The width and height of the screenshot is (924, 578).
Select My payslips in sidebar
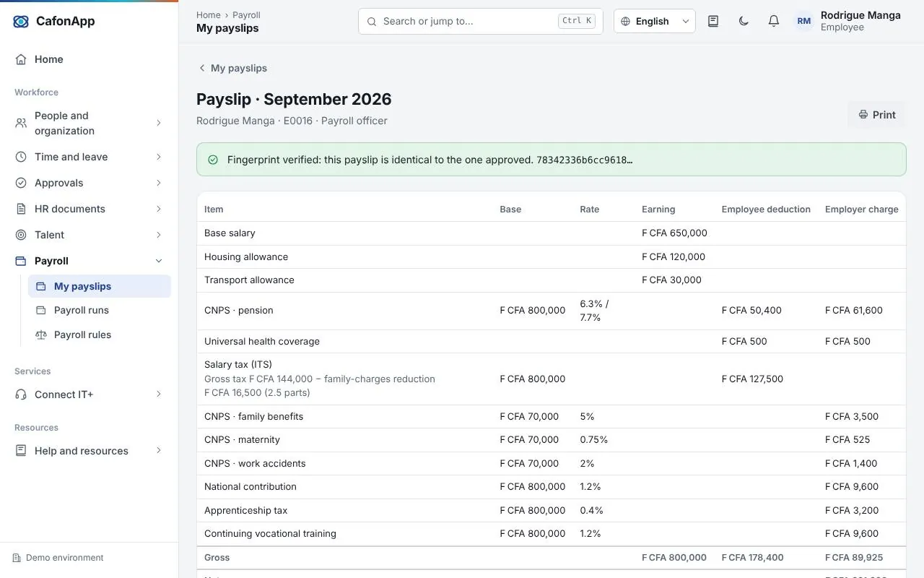point(100,286)
